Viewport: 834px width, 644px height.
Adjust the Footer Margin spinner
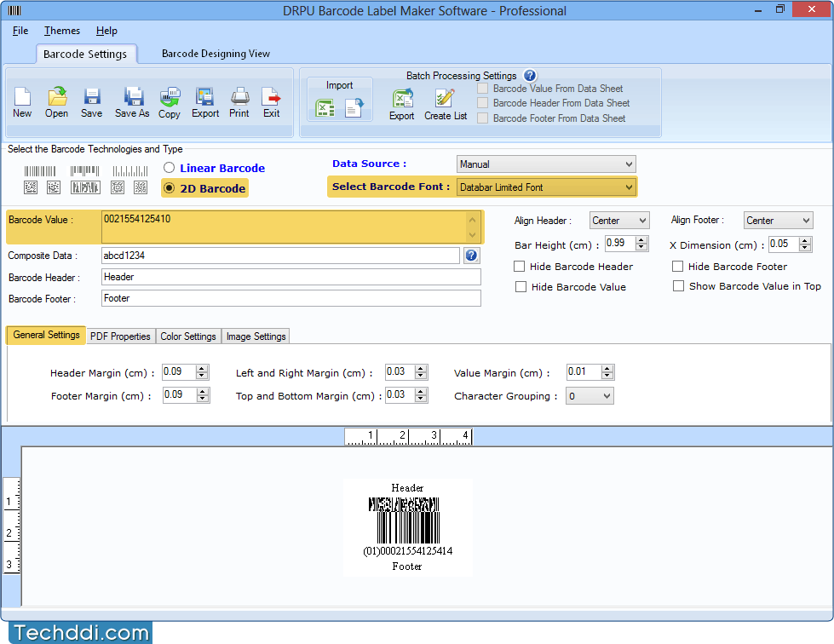click(x=202, y=394)
